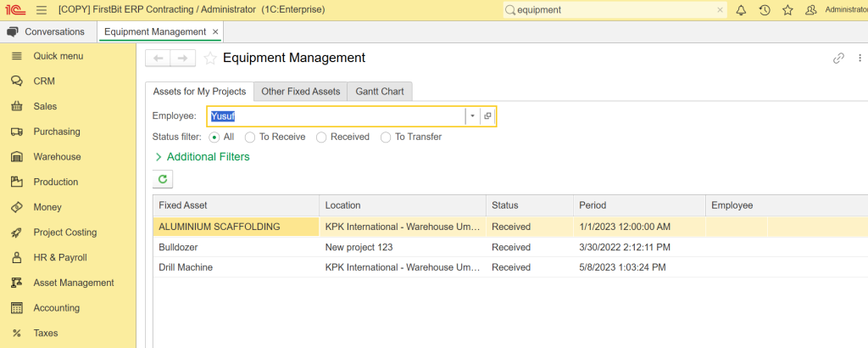The width and height of the screenshot is (868, 348).
Task: Open Warehouse section
Action: (57, 157)
